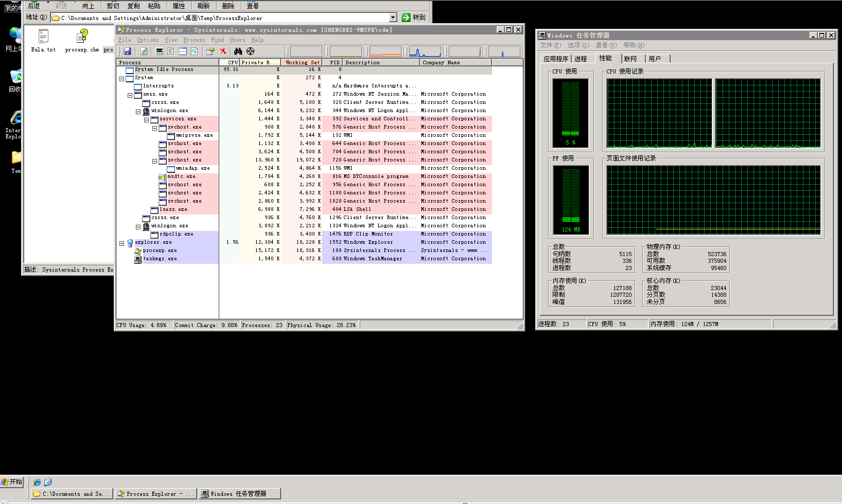The image size is (842, 504).
Task: Open 查看 menu in Task Manager
Action: (x=606, y=45)
